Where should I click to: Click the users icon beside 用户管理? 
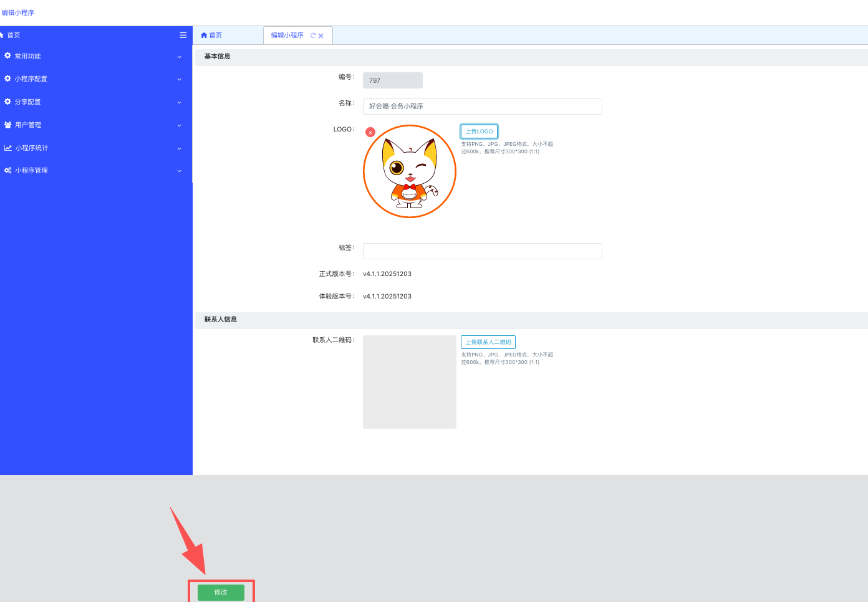(7, 125)
